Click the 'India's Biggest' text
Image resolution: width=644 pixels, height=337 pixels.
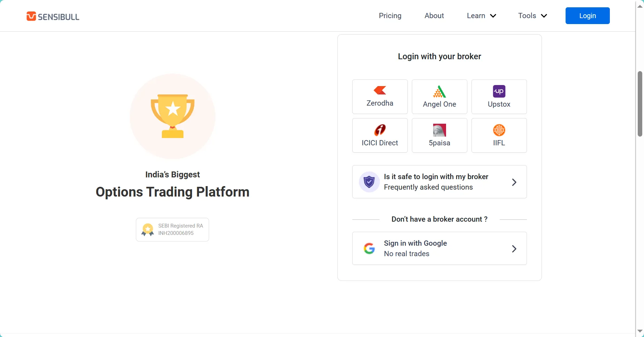172,175
